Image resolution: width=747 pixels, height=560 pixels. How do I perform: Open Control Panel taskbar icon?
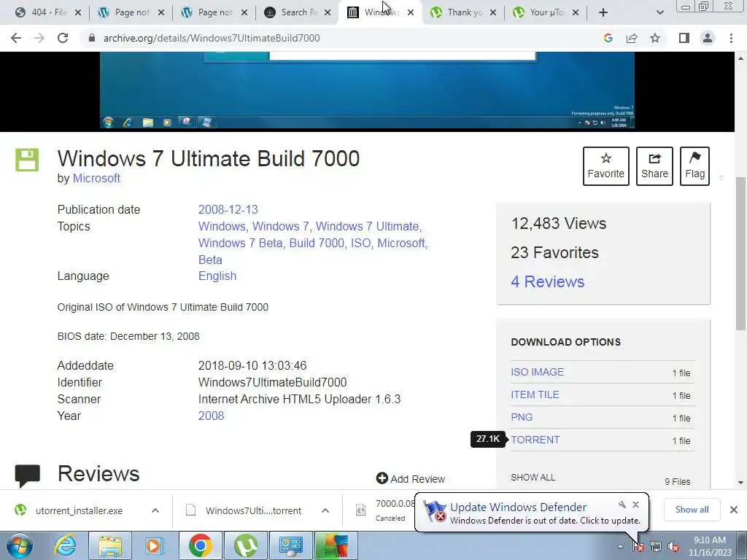pos(290,545)
